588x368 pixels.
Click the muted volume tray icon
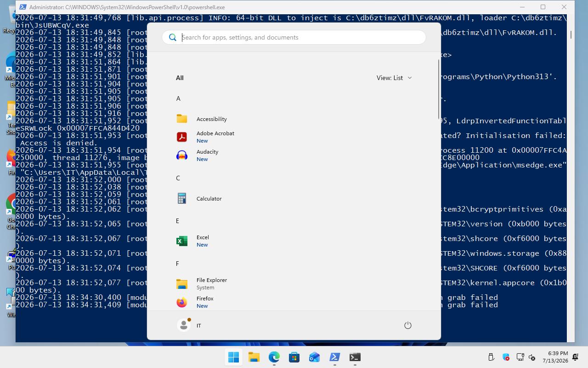pyautogui.click(x=532, y=357)
